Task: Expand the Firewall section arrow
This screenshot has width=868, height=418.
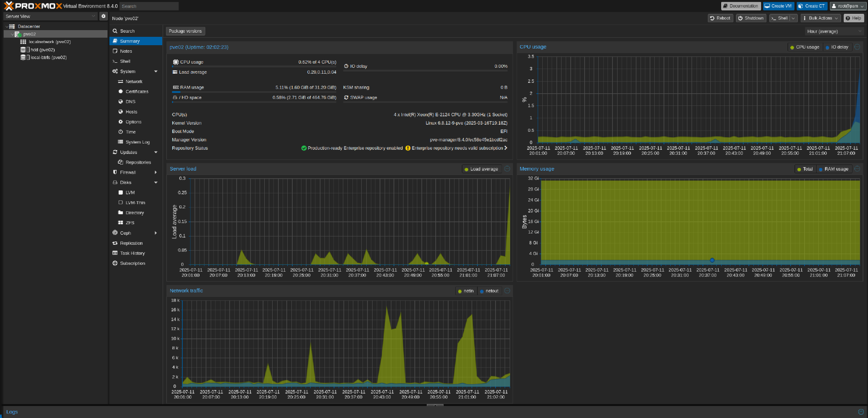Action: (x=156, y=172)
